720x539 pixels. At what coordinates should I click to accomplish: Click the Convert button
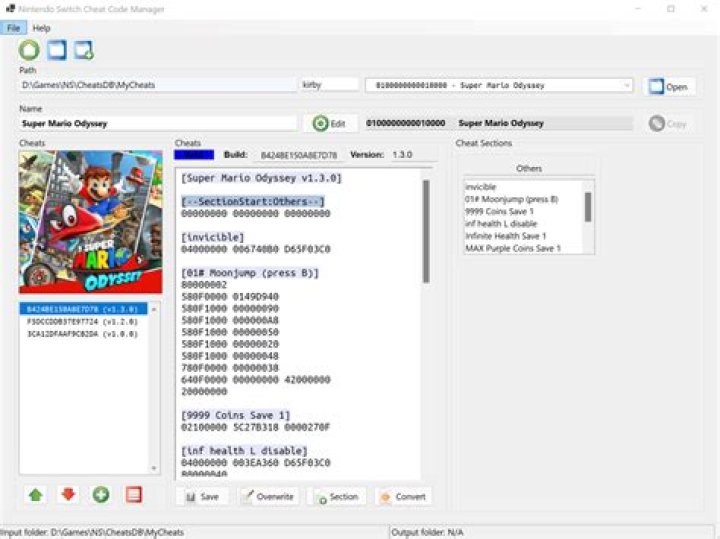coord(404,497)
